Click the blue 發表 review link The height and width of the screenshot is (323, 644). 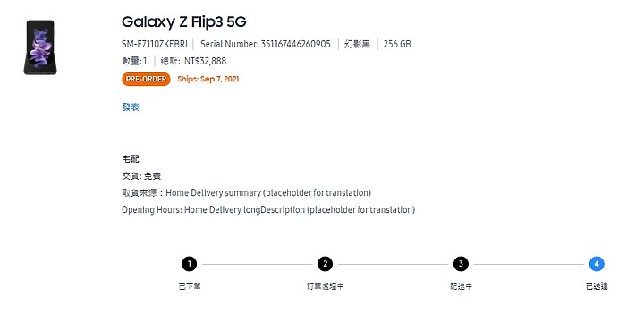131,106
